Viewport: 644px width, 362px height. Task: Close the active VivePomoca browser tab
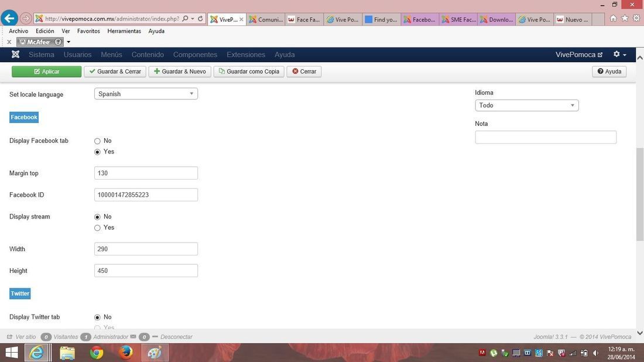241,19
